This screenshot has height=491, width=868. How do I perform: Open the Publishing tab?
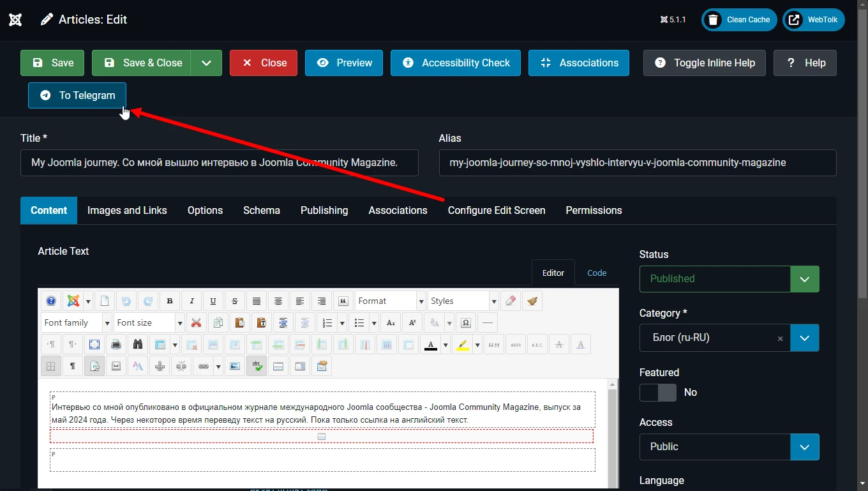324,210
